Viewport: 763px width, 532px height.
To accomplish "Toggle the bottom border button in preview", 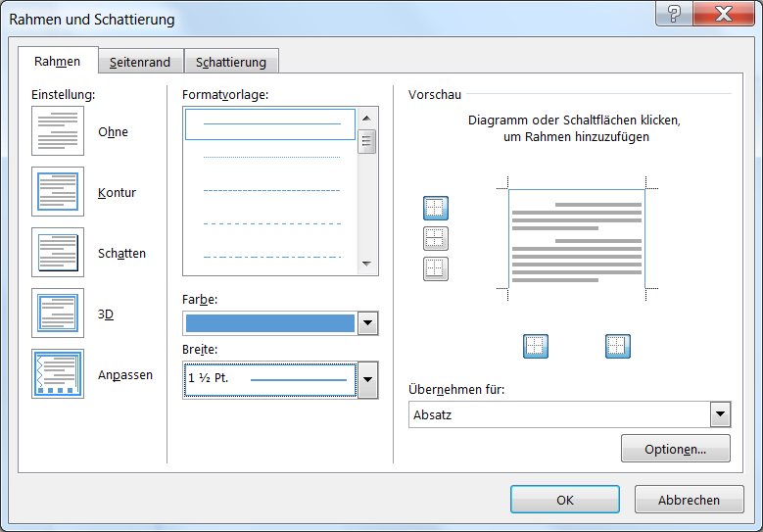I will 436,268.
